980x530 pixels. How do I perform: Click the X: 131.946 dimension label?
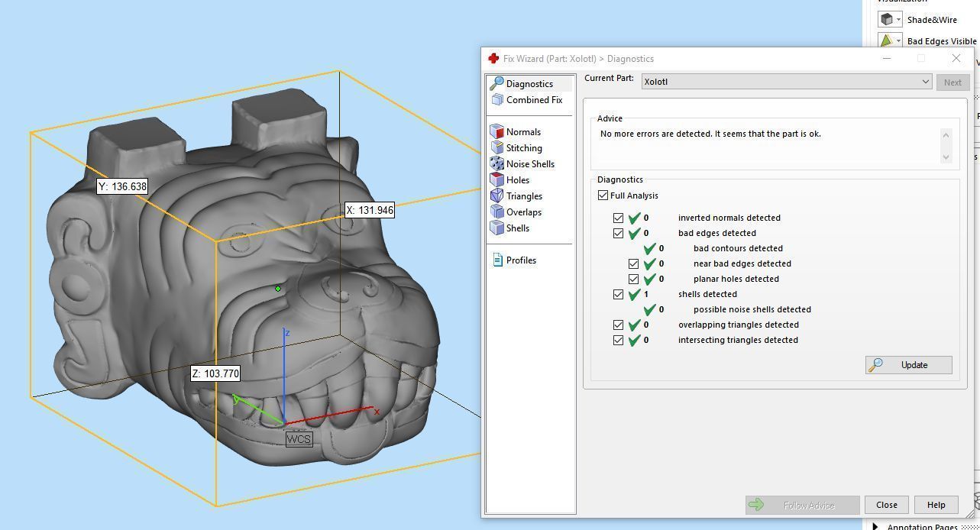(370, 210)
